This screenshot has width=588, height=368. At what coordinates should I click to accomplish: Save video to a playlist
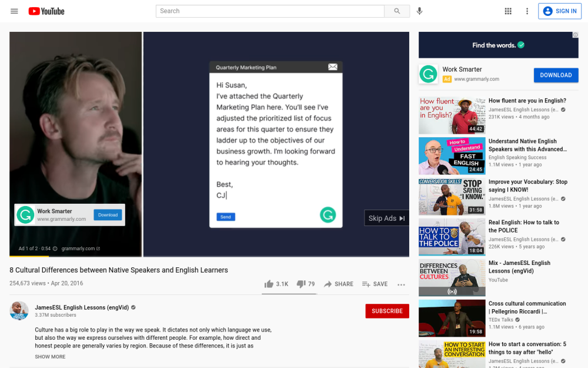pos(375,284)
